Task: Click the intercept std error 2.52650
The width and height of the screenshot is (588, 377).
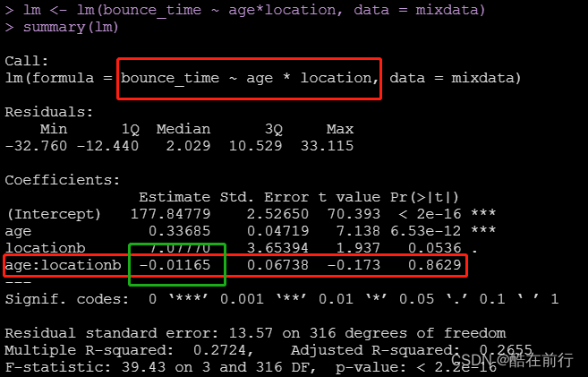Action: tap(277, 214)
